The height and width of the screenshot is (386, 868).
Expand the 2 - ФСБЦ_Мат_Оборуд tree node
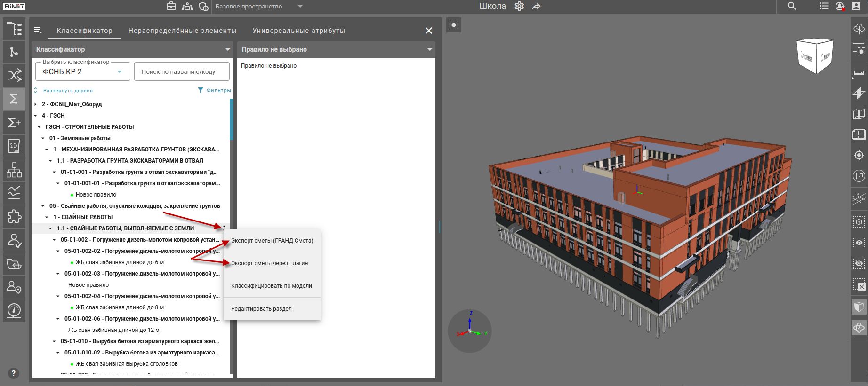pos(36,104)
